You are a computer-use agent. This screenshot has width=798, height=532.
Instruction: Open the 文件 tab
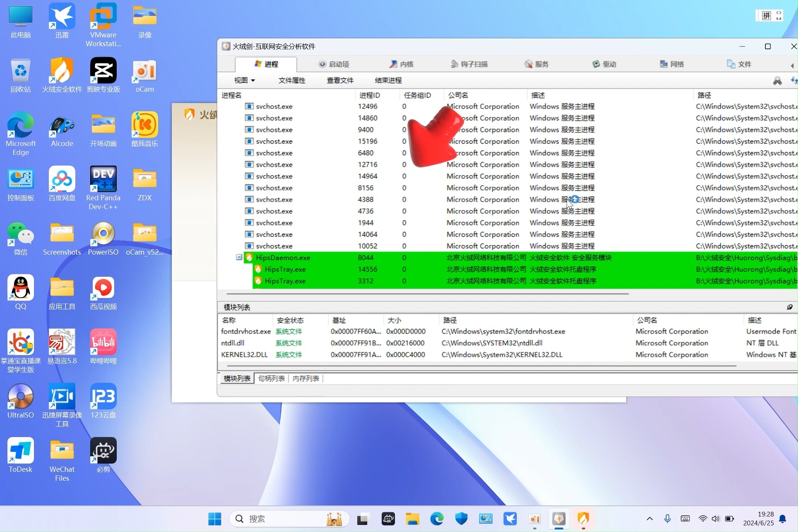(739, 64)
